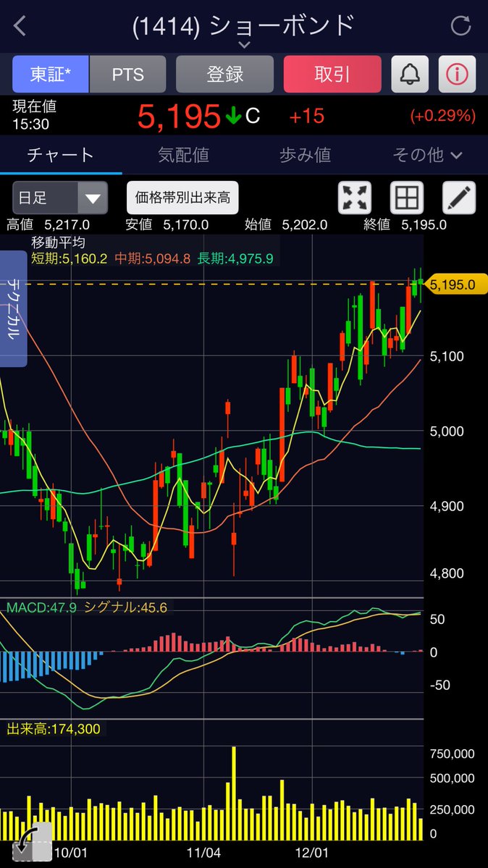Go back using the left arrow

[x=20, y=25]
